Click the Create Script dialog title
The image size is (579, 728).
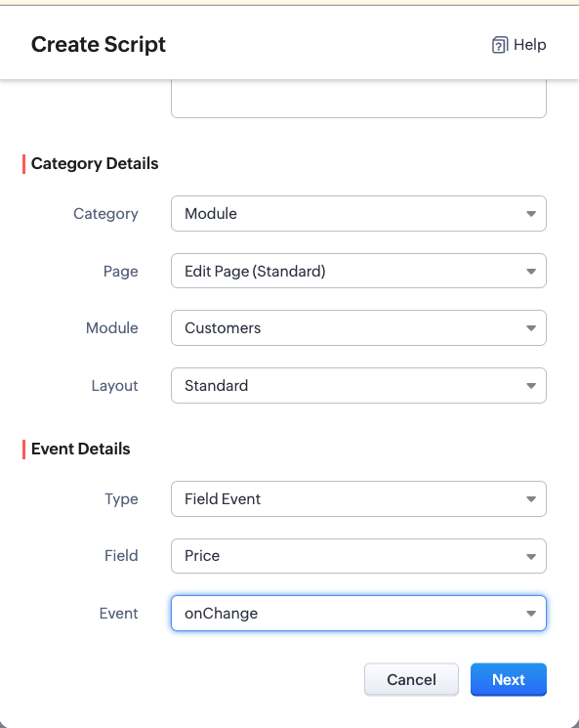tap(99, 45)
